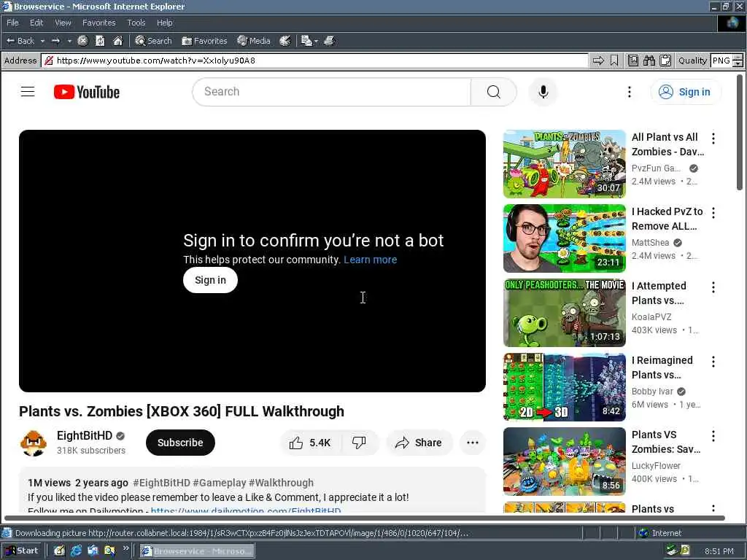Click the clipboard copy icon in address toolbar

665,61
